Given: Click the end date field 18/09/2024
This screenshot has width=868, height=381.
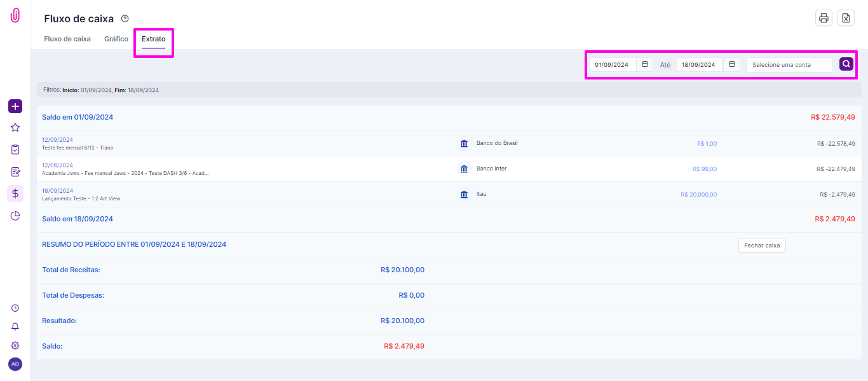Looking at the screenshot, I should tap(700, 64).
